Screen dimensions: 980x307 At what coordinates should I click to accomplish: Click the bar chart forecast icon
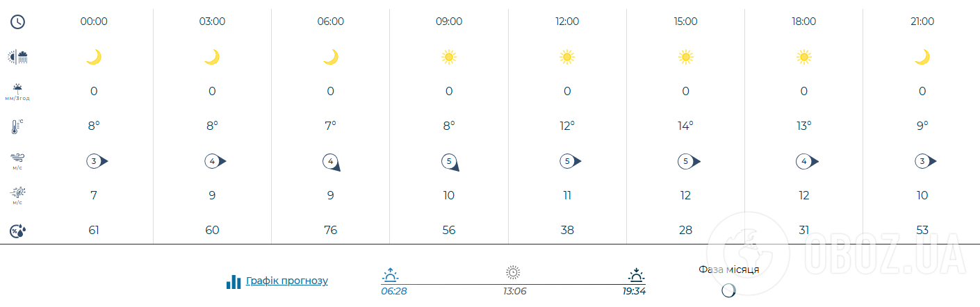point(234,281)
